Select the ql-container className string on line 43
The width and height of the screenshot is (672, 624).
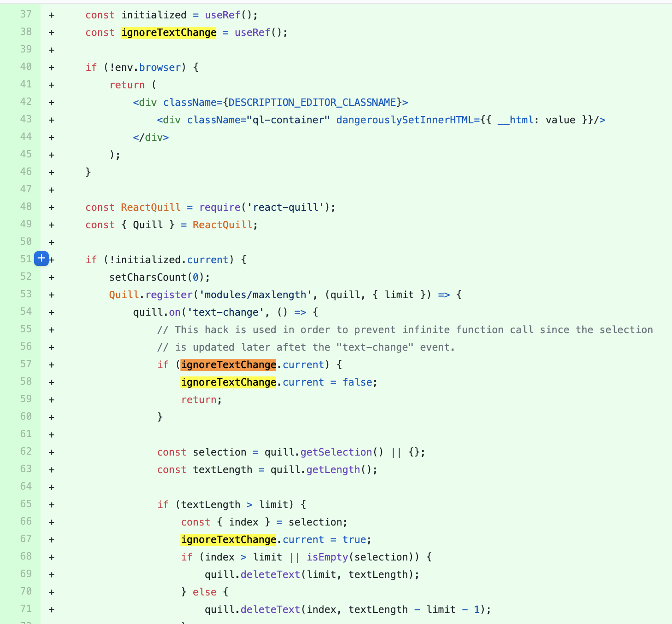[x=287, y=120]
